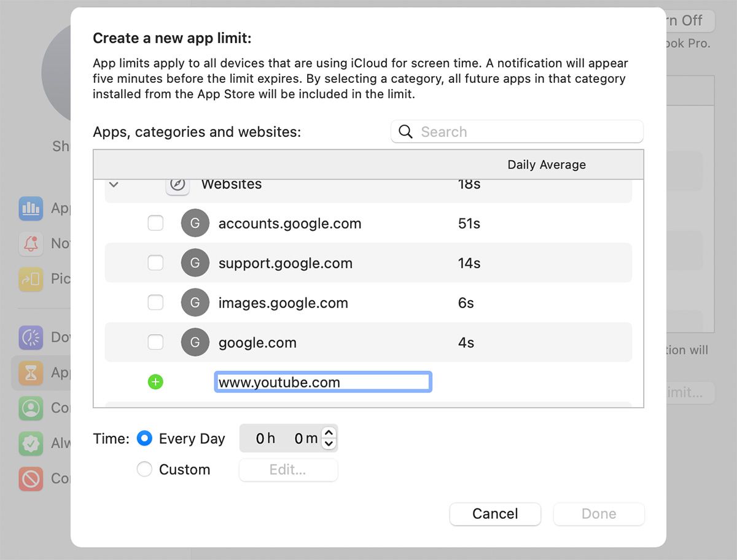This screenshot has width=737, height=560.
Task: Select the Every Day radio button
Action: 144,438
